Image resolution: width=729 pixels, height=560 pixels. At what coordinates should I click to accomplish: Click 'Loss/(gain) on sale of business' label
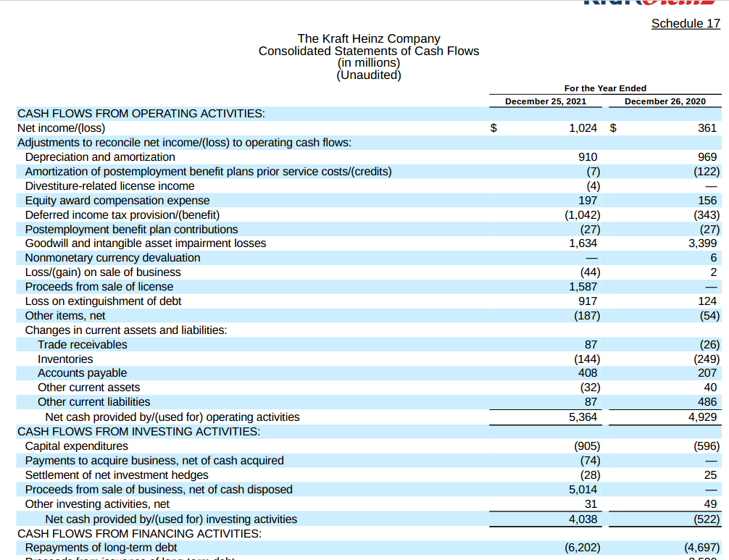pos(103,272)
